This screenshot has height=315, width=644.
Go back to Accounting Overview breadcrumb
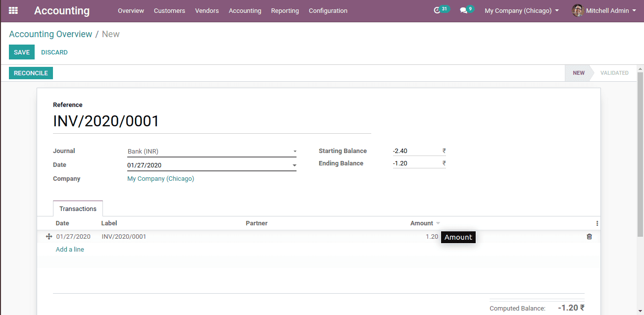50,34
